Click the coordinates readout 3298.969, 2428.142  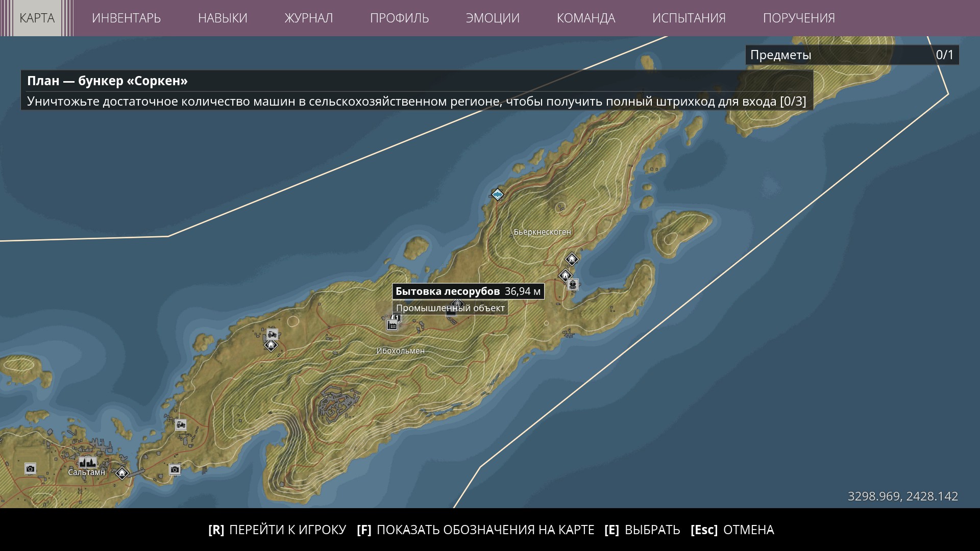coord(903,496)
